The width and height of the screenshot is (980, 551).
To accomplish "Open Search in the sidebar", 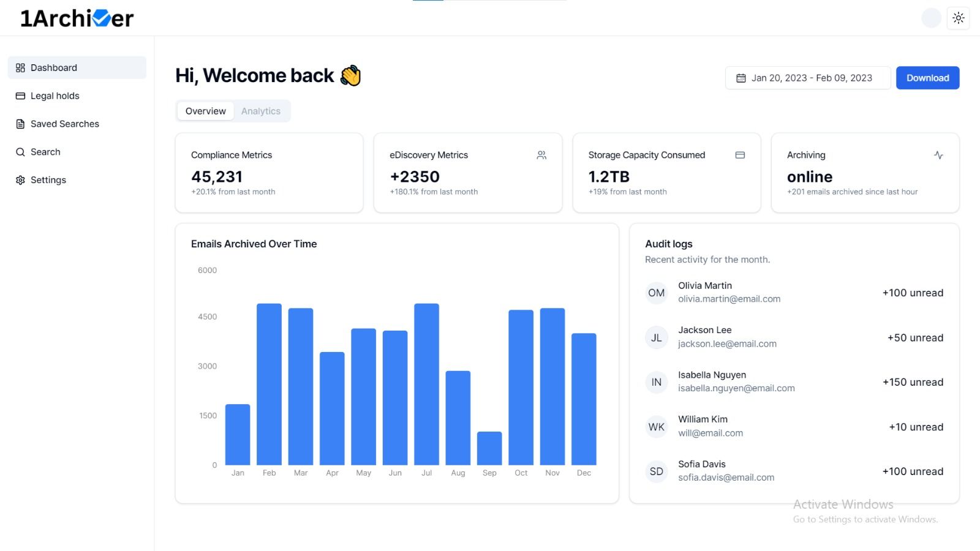I will tap(77, 152).
